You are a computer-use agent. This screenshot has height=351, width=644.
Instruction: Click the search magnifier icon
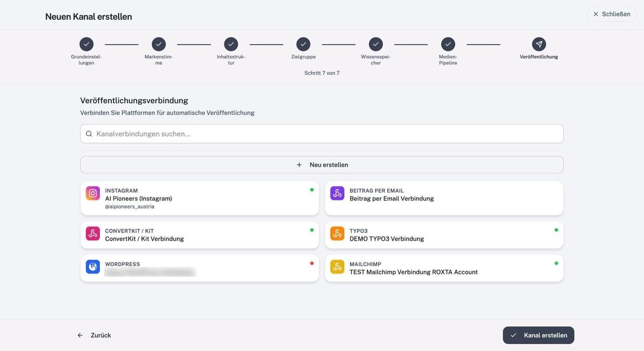coord(89,134)
